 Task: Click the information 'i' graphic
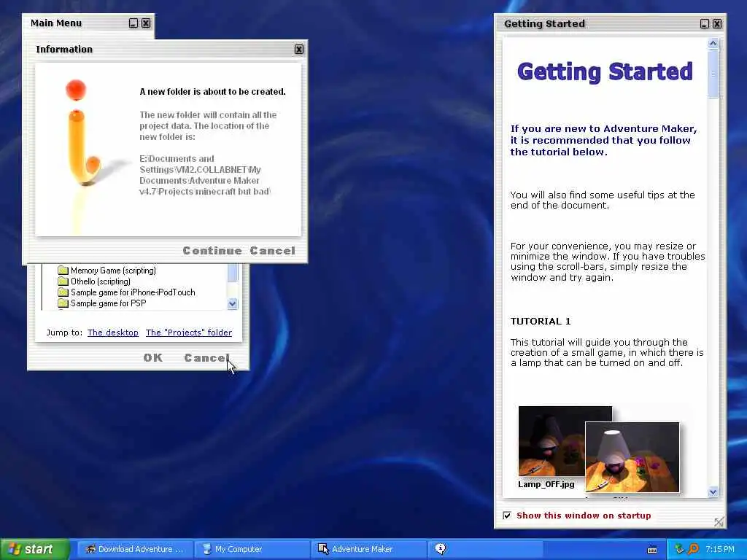[x=83, y=133]
